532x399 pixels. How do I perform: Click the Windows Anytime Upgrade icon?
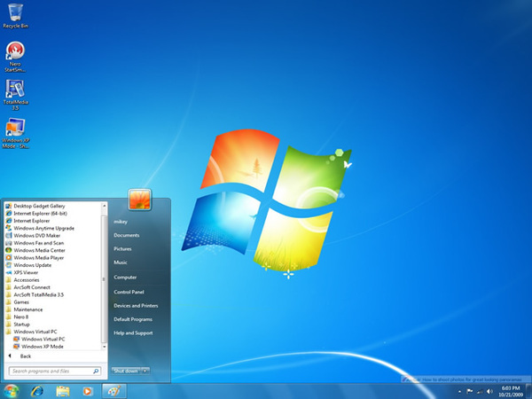tap(9, 229)
